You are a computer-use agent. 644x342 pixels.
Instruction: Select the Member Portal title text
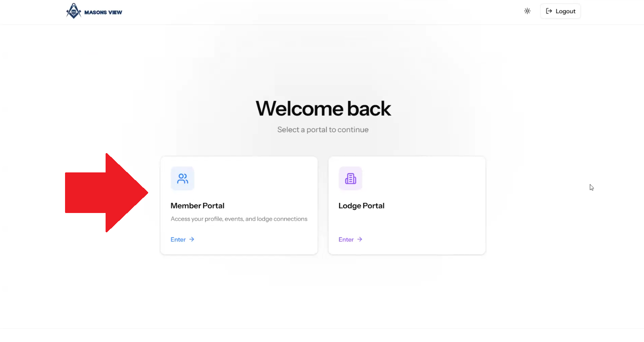click(x=198, y=206)
